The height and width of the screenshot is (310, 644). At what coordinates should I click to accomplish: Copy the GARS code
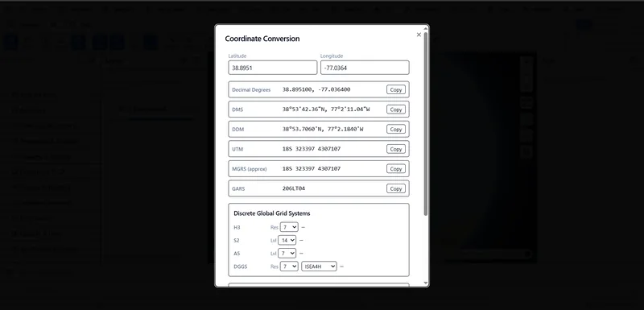(396, 188)
